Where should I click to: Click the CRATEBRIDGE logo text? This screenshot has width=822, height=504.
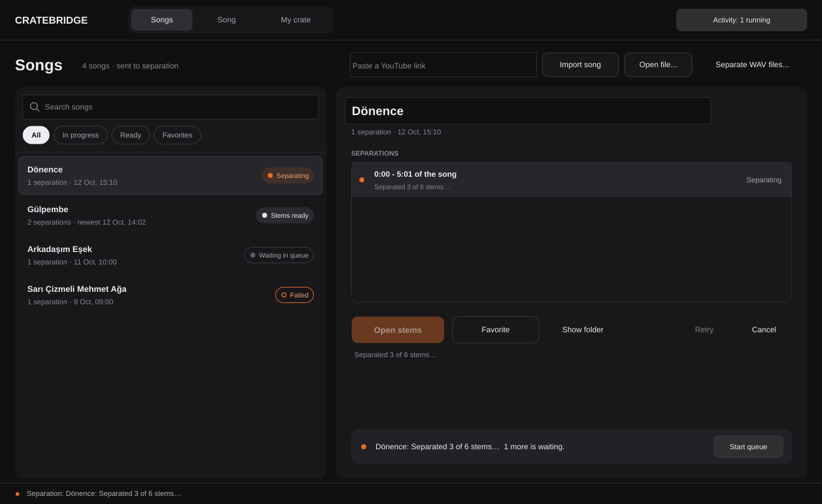coord(51,21)
